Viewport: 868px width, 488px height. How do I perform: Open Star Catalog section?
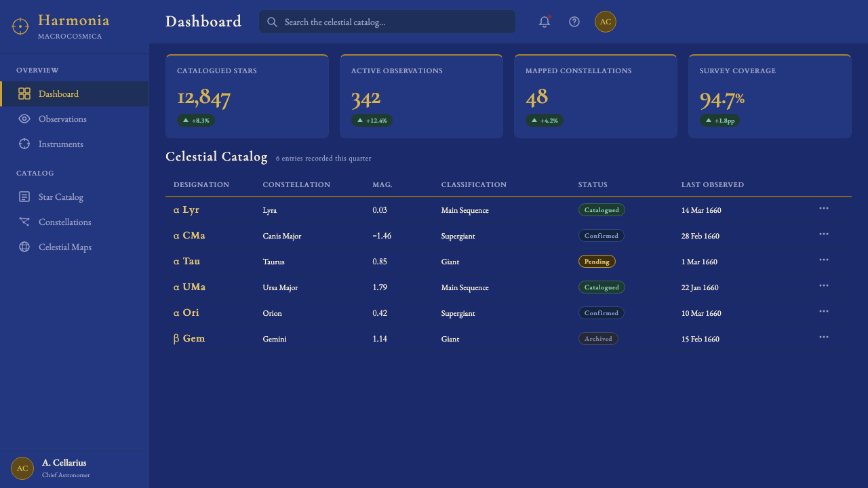pos(75,197)
